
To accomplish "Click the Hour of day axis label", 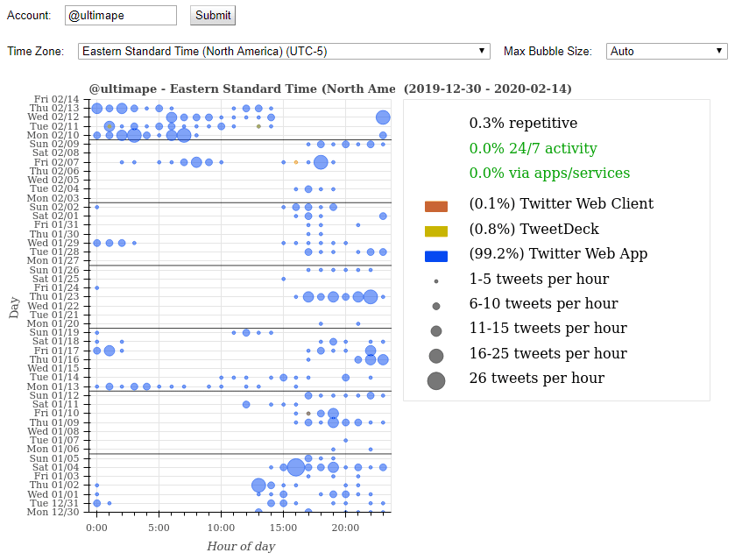I will tap(240, 545).
